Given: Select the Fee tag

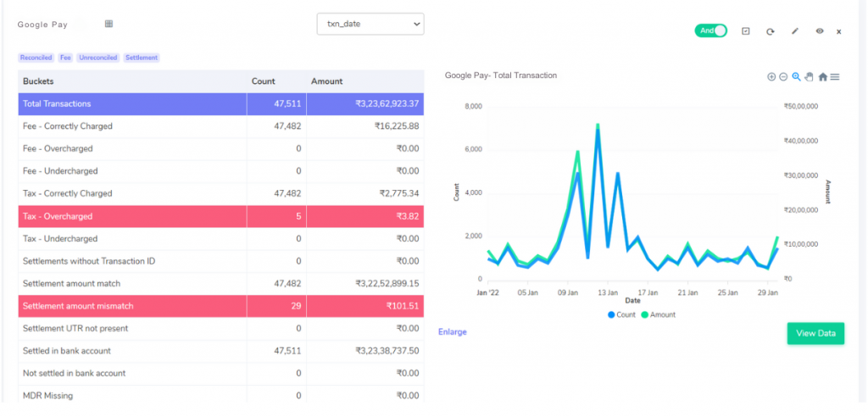Looking at the screenshot, I should tap(66, 58).
